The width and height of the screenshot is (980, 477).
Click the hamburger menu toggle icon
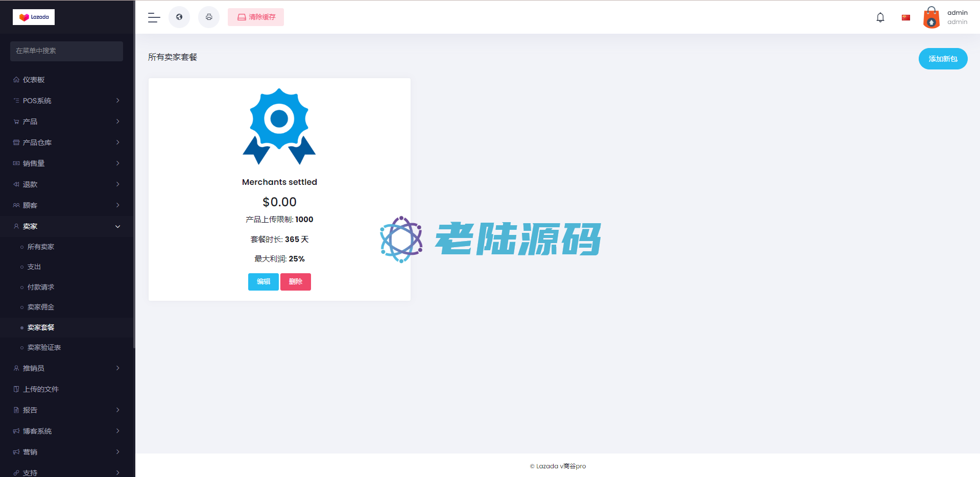click(154, 17)
